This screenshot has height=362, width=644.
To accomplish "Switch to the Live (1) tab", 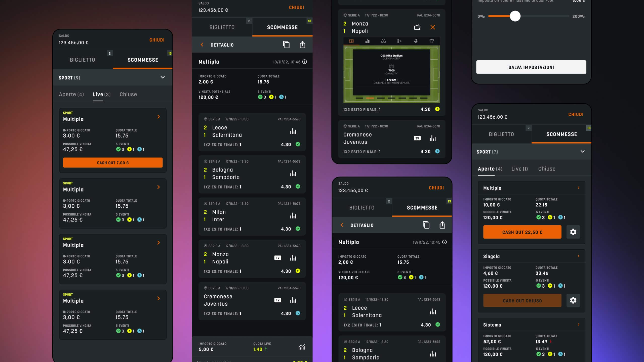I will point(519,169).
